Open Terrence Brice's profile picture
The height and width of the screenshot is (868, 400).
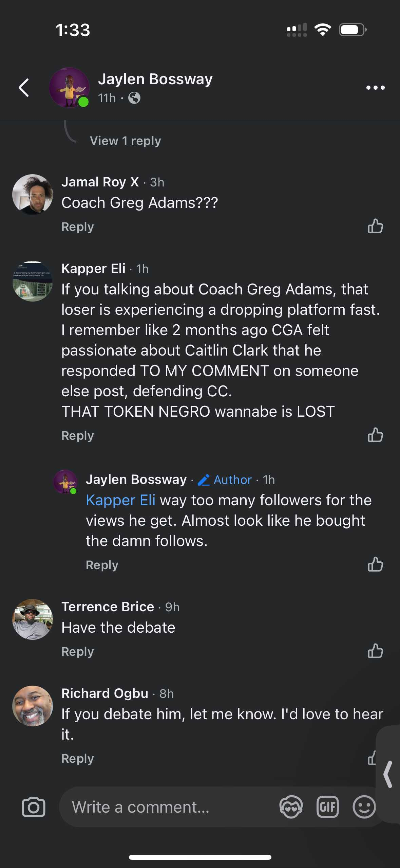[33, 619]
